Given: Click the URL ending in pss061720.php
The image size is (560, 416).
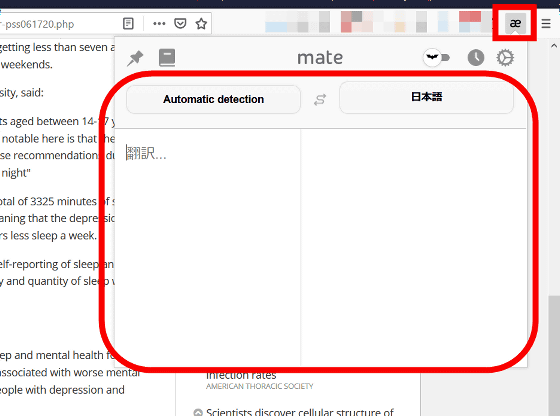Looking at the screenshot, I should 37,24.
